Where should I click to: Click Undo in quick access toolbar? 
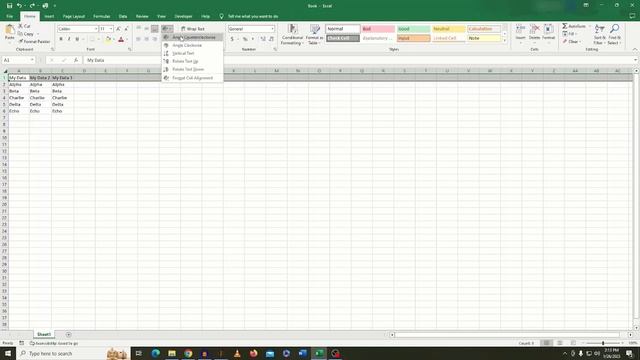19,6
